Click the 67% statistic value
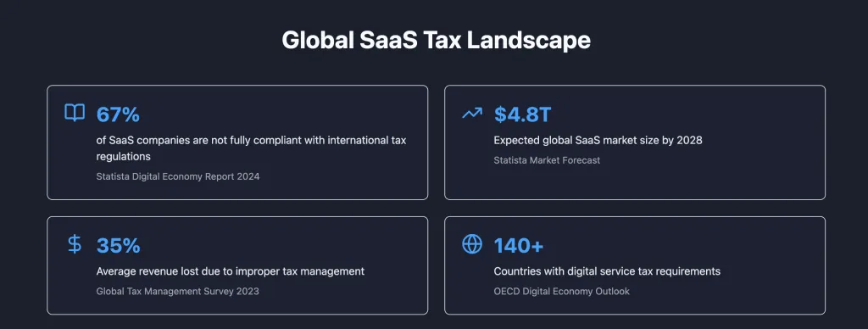 [x=118, y=114]
